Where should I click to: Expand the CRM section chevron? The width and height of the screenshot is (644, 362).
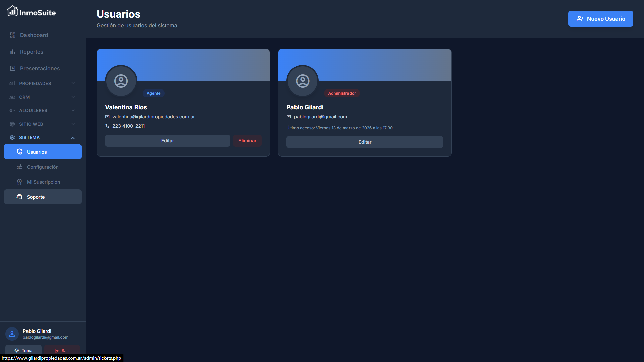73,97
